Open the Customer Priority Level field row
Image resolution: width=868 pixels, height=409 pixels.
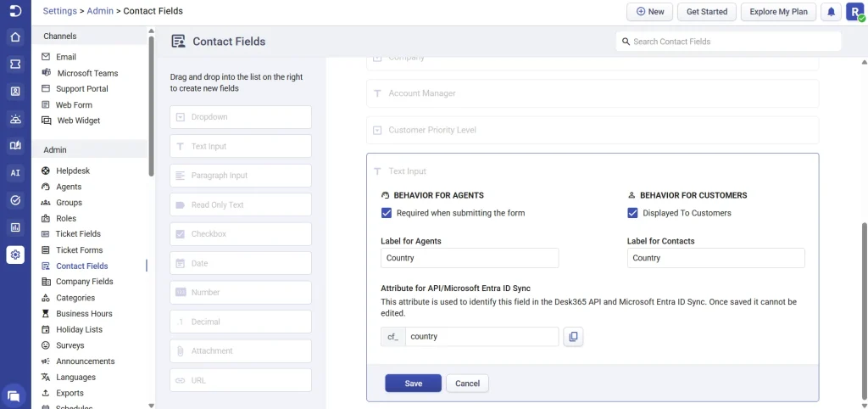pyautogui.click(x=593, y=130)
